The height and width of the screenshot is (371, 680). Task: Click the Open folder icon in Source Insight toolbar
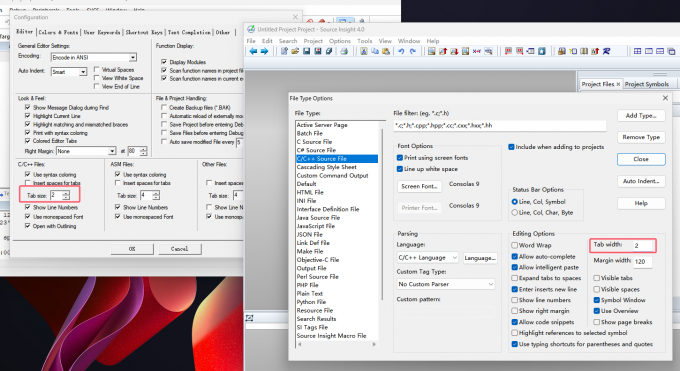click(x=295, y=51)
